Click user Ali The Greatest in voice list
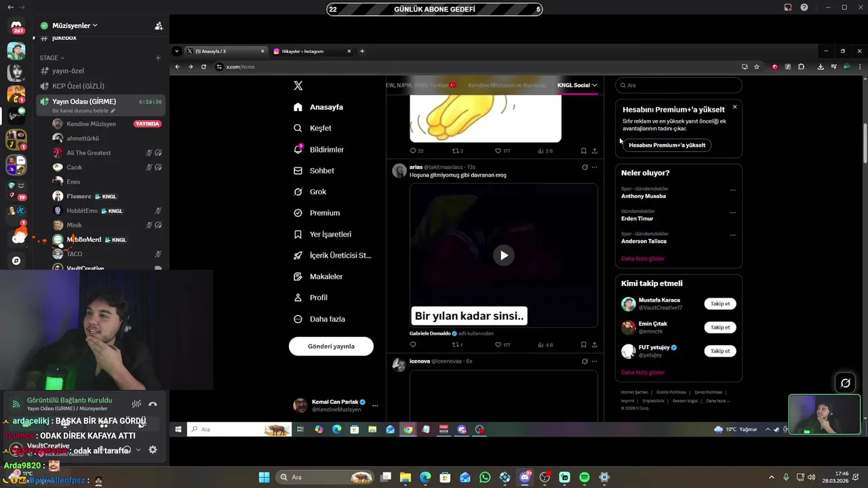Viewport: 868px width, 488px height. pos(88,152)
